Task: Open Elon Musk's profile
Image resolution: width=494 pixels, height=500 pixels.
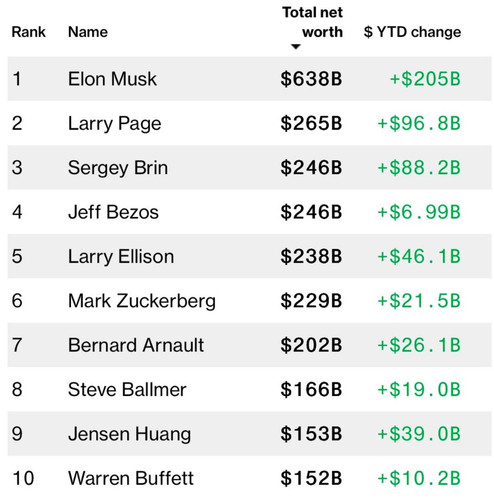Action: [112, 79]
